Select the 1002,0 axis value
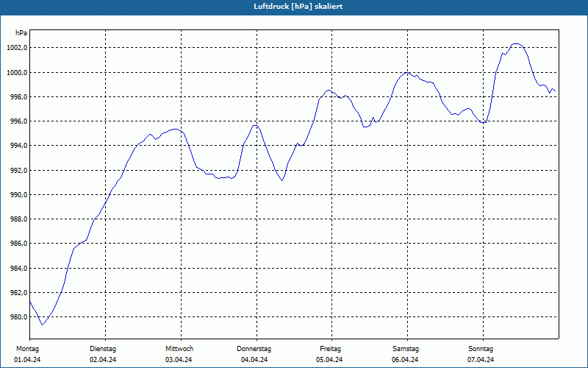The width and height of the screenshot is (588, 368). [x=17, y=48]
